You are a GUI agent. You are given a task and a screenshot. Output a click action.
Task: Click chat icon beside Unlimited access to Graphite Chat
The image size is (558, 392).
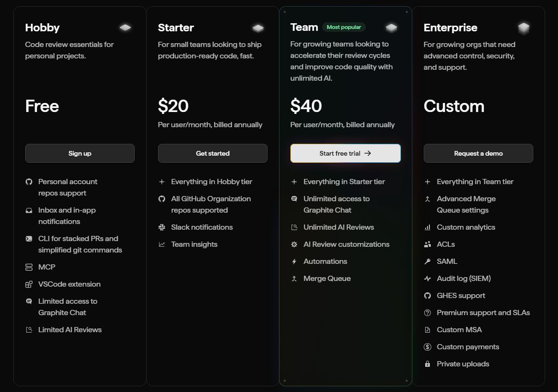coord(294,199)
